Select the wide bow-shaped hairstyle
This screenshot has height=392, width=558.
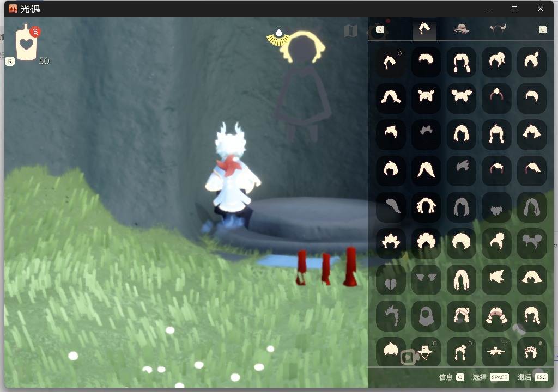[x=461, y=98]
